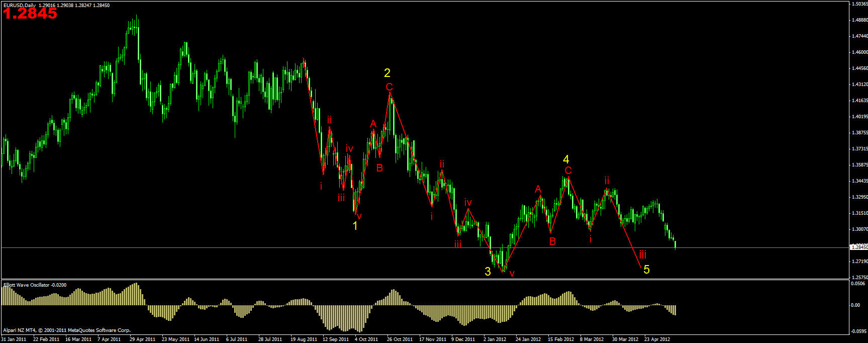Click the 23 May 2011 date label
This screenshot has width=868, height=343.
[175, 339]
